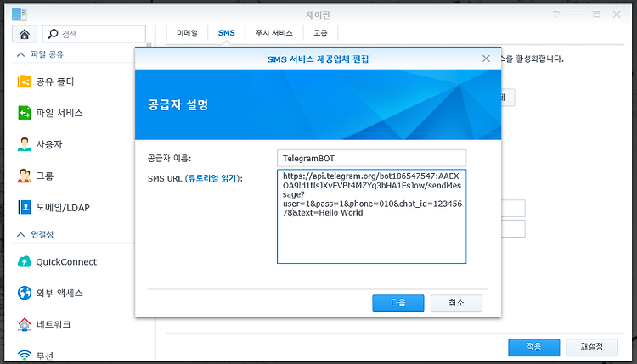Open Shared Folder (공유 폴더) icon

tap(25, 81)
